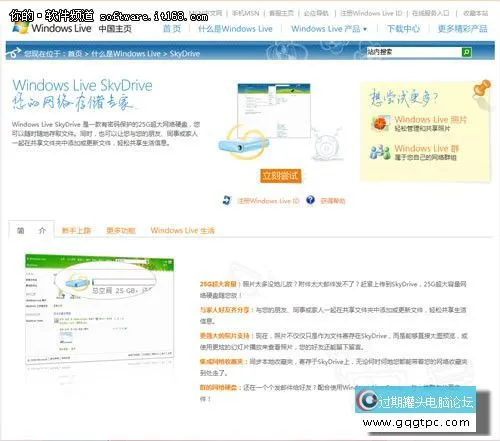Switch to the Windows Live 生活 tab
Viewport: 500px width, 441px height.
pos(183,230)
